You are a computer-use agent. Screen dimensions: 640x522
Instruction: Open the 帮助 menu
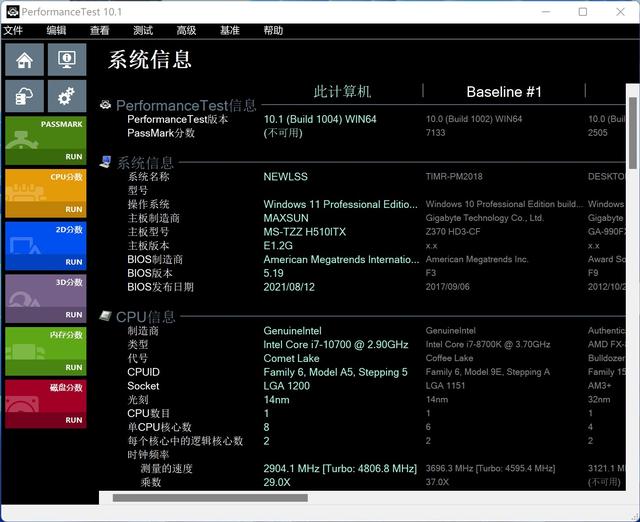[273, 31]
